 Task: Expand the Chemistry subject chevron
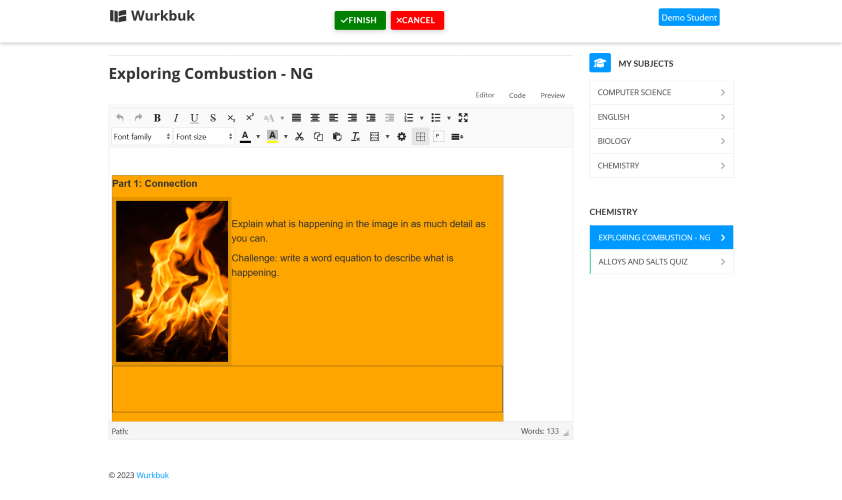723,165
